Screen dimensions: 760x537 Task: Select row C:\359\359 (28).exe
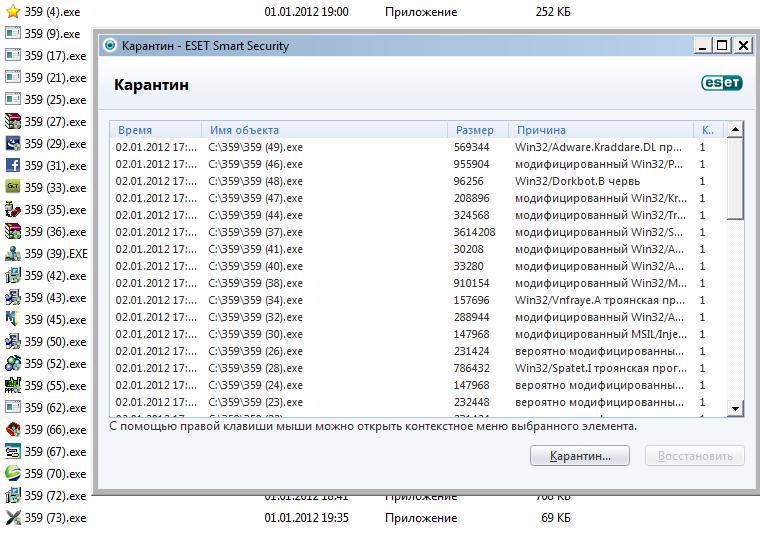[418, 368]
